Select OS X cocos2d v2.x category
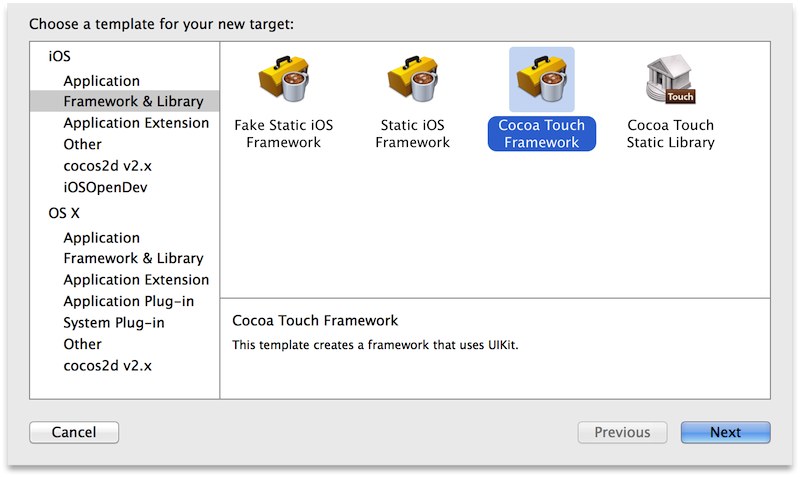 (106, 365)
